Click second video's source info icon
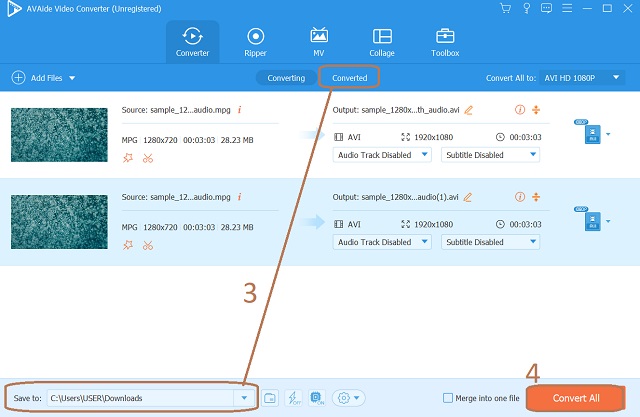Viewport: 640px width, 417px height. [240, 197]
